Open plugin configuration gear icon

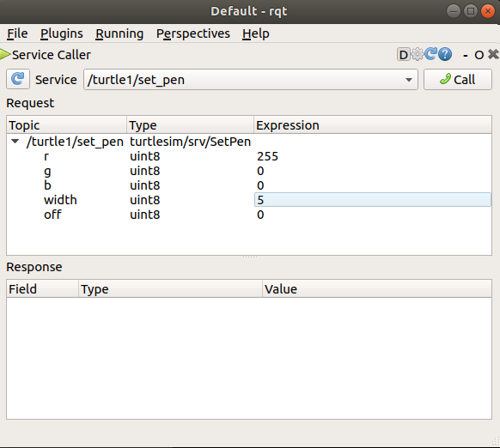point(417,54)
